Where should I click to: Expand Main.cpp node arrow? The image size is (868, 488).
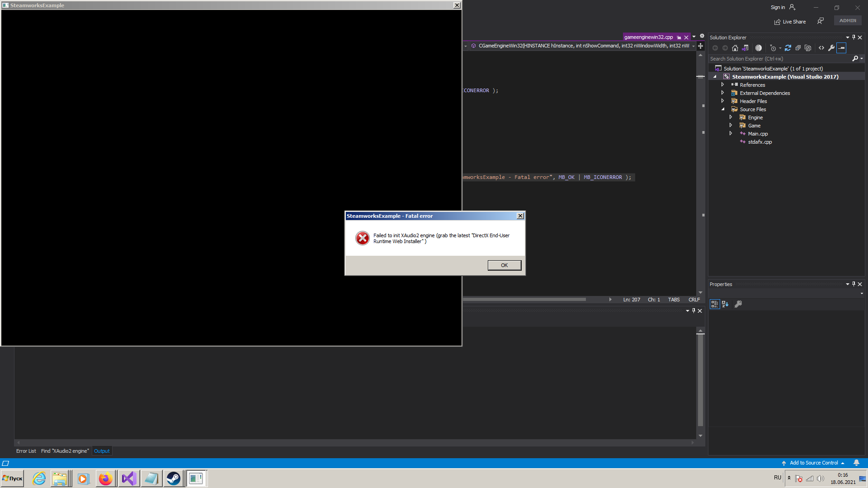pos(731,134)
